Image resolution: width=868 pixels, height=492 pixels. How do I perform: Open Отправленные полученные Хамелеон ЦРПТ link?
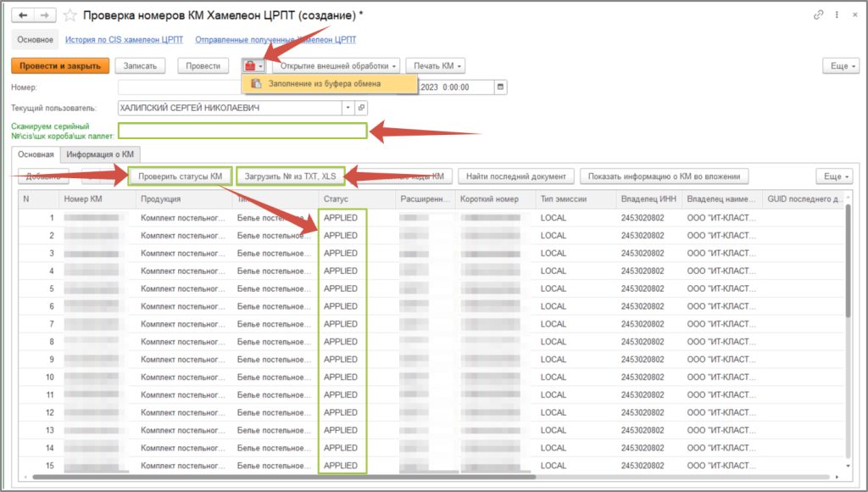(275, 40)
